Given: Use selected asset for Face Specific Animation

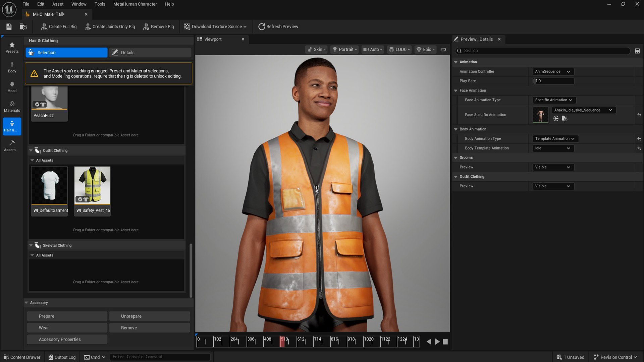Looking at the screenshot, I should click(x=556, y=118).
